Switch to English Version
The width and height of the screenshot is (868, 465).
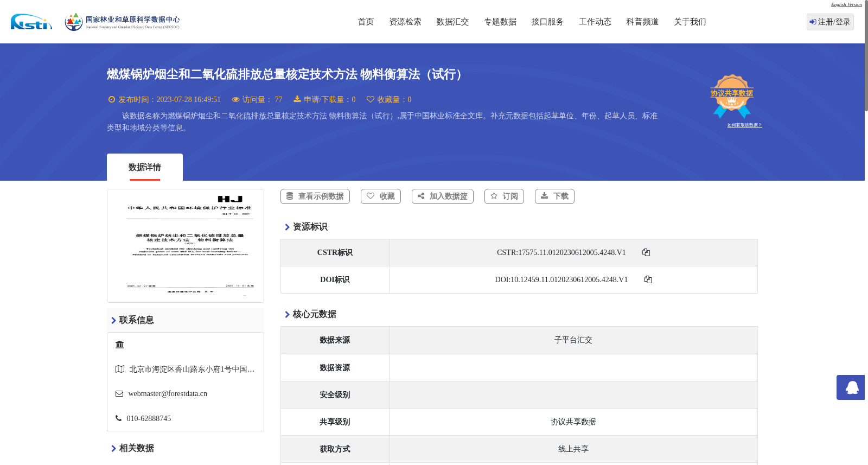click(846, 4)
